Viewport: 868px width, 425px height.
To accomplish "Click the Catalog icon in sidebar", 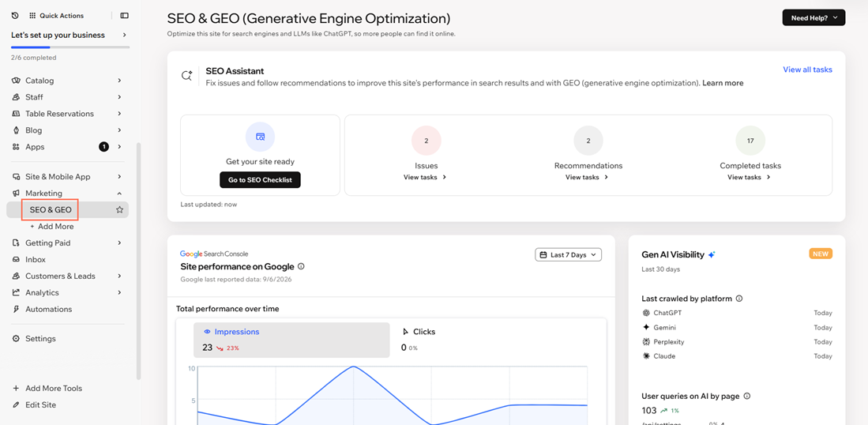I will tap(16, 81).
